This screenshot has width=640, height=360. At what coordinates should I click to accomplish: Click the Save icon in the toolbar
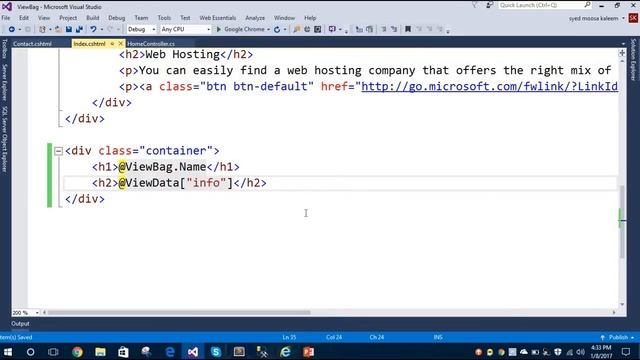point(69,29)
